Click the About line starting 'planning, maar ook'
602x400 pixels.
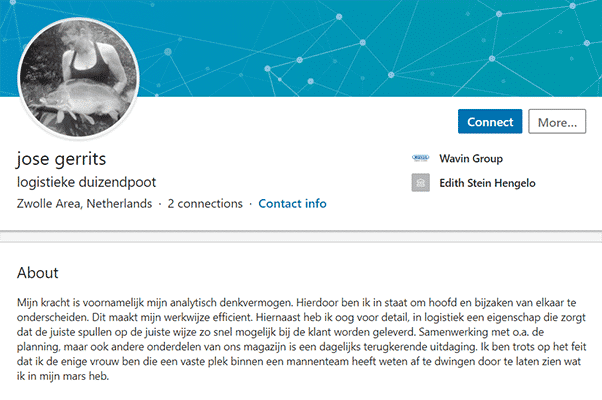point(301,347)
